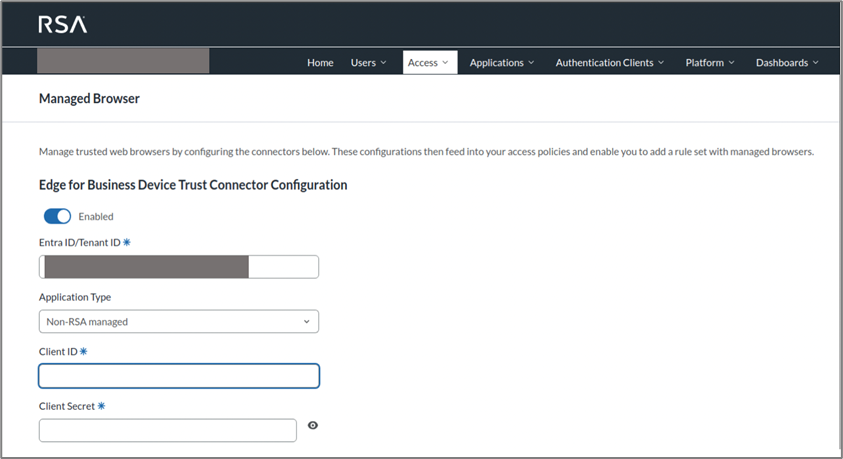
Task: Click the Managed Browser page heading
Action: click(x=89, y=99)
